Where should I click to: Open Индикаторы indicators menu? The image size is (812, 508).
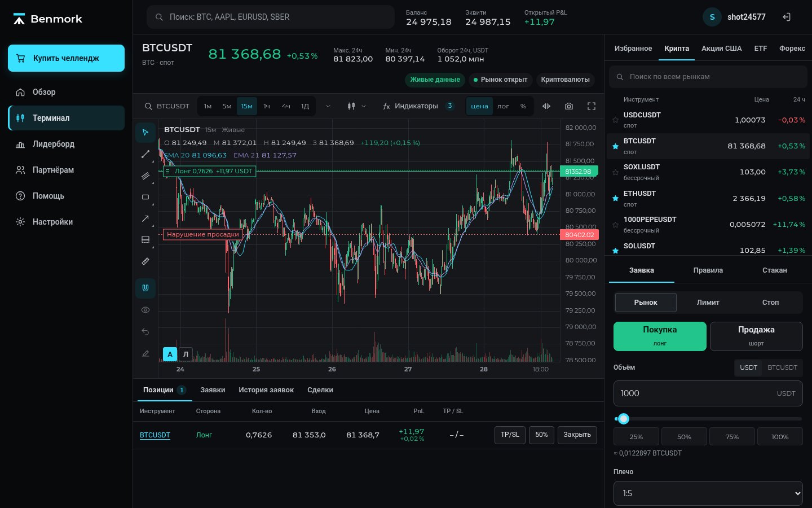point(418,106)
